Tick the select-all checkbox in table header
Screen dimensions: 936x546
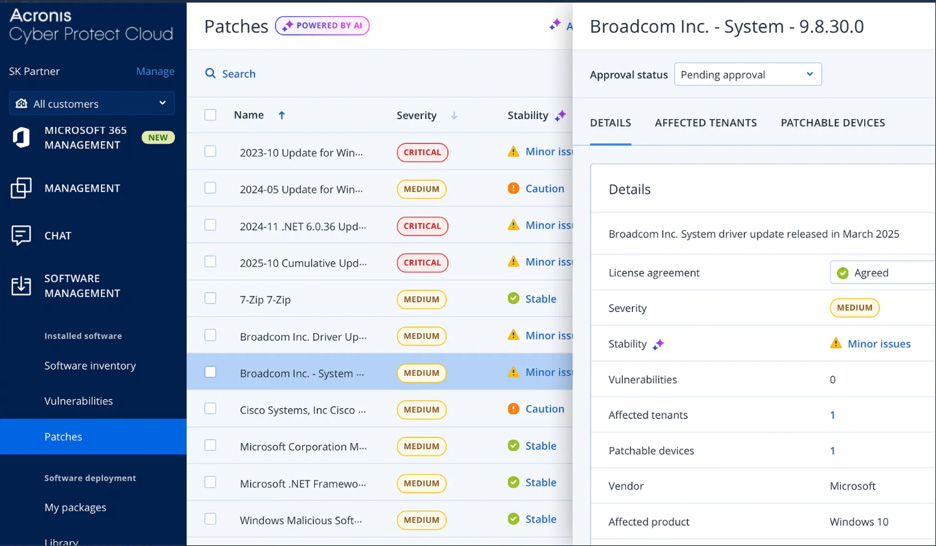point(210,115)
